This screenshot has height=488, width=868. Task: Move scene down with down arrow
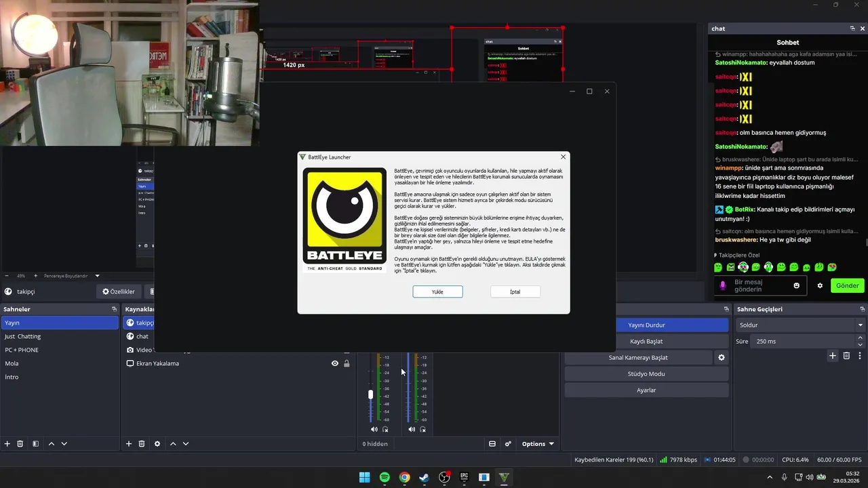click(64, 444)
